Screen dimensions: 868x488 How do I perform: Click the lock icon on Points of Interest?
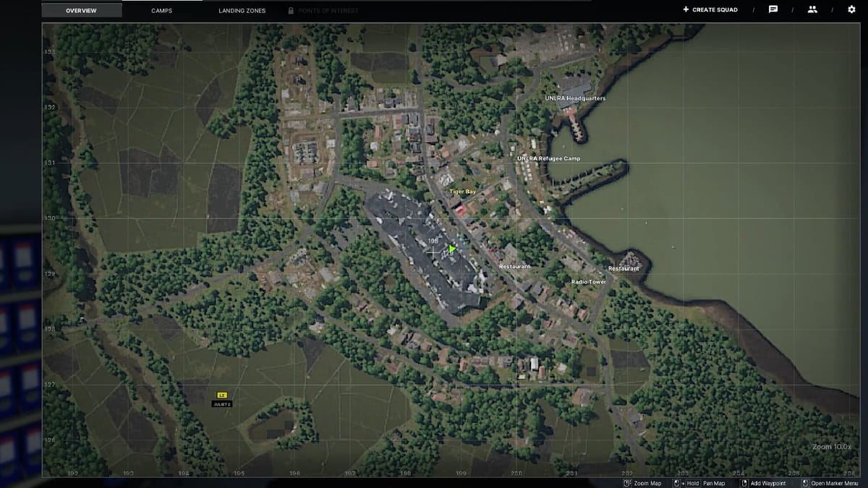point(292,10)
